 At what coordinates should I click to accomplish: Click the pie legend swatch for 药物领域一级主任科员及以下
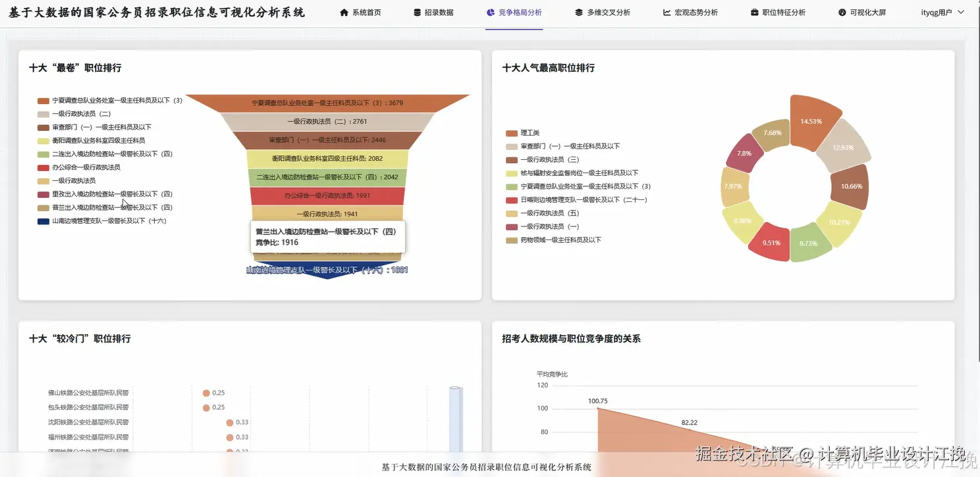[512, 240]
